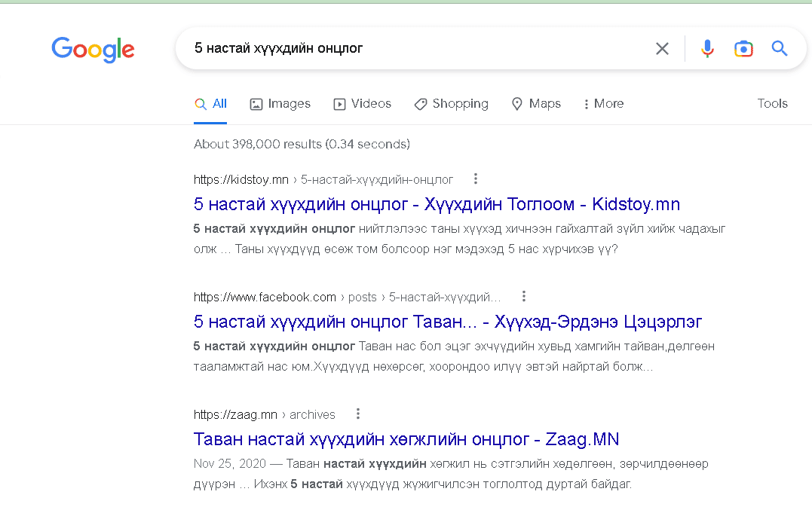The image size is (812, 513).
Task: Select the All results tab
Action: click(x=210, y=104)
